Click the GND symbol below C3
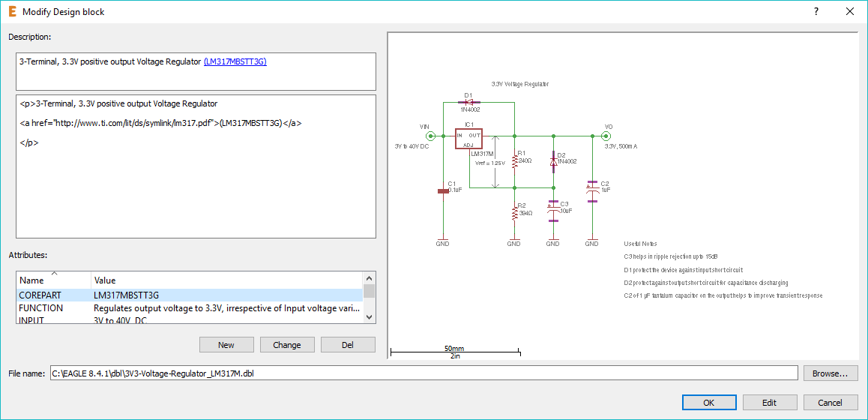Viewport: 868px width, 420px height. [553, 242]
